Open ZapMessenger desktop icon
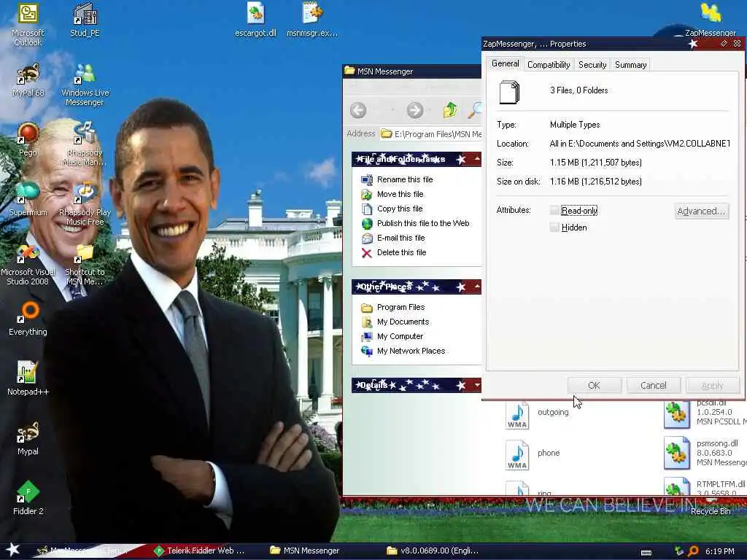Image resolution: width=747 pixels, height=560 pixels. [x=711, y=20]
